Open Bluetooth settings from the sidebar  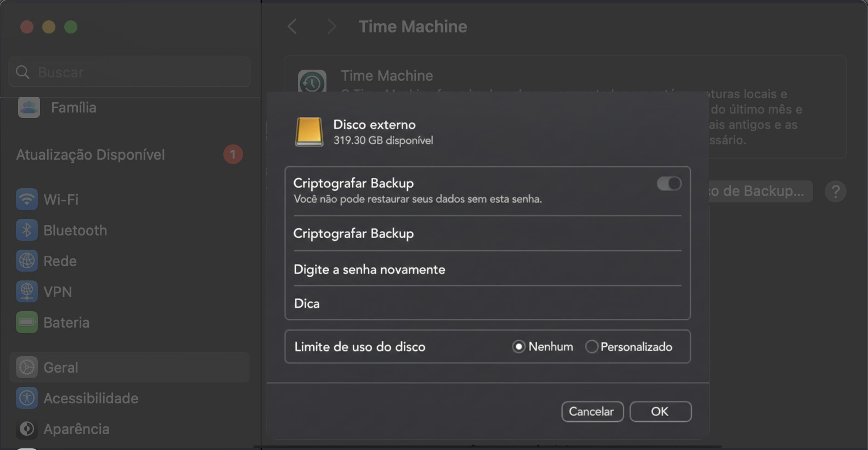(26, 230)
